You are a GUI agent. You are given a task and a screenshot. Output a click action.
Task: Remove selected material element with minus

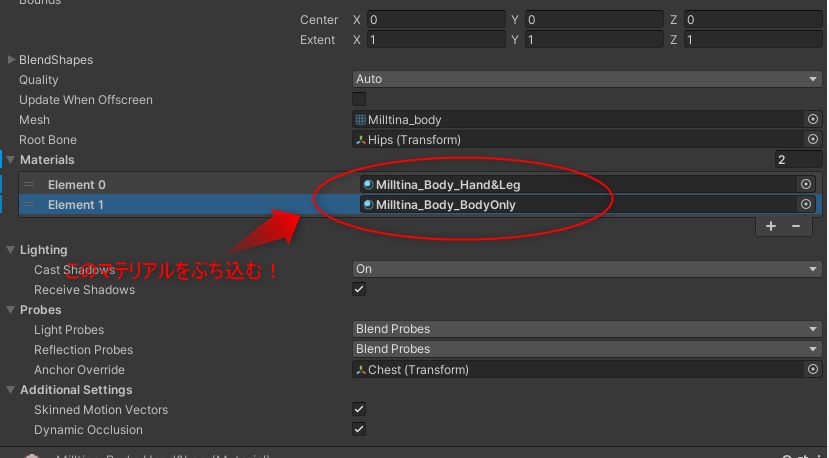796,226
